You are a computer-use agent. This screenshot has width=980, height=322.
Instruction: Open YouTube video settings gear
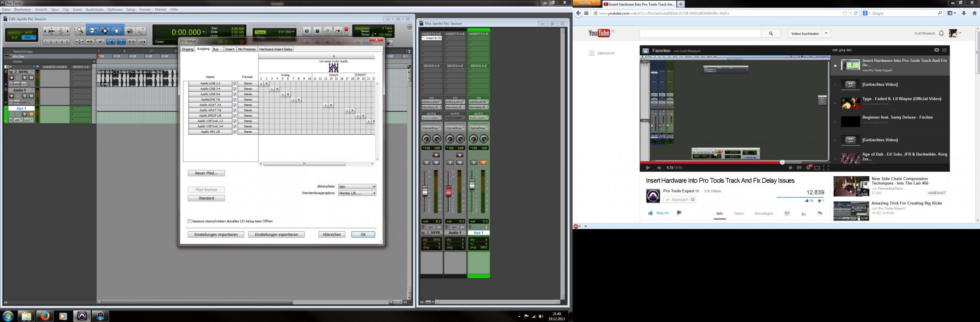coord(808,168)
